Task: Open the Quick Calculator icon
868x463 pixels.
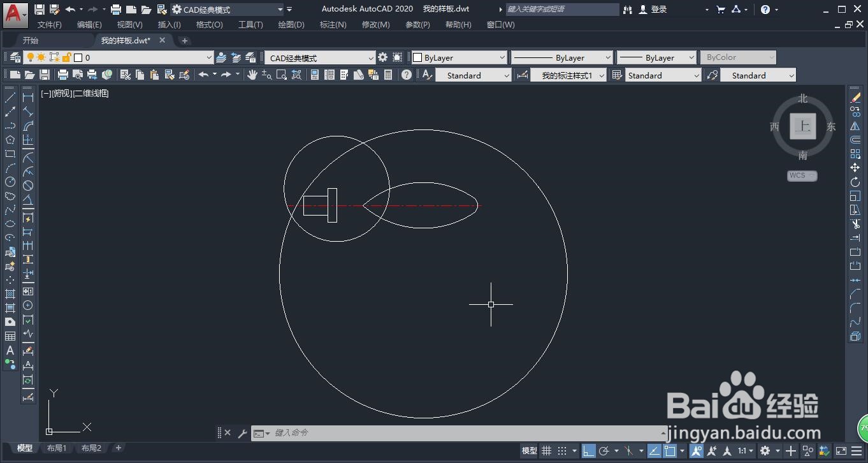Action: pyautogui.click(x=388, y=75)
